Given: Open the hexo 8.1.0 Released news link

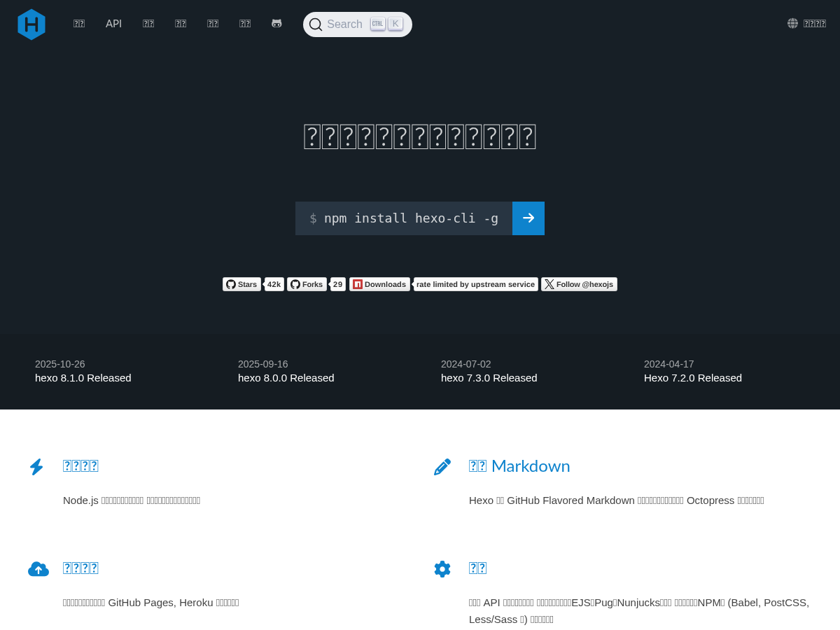Looking at the screenshot, I should tap(83, 378).
